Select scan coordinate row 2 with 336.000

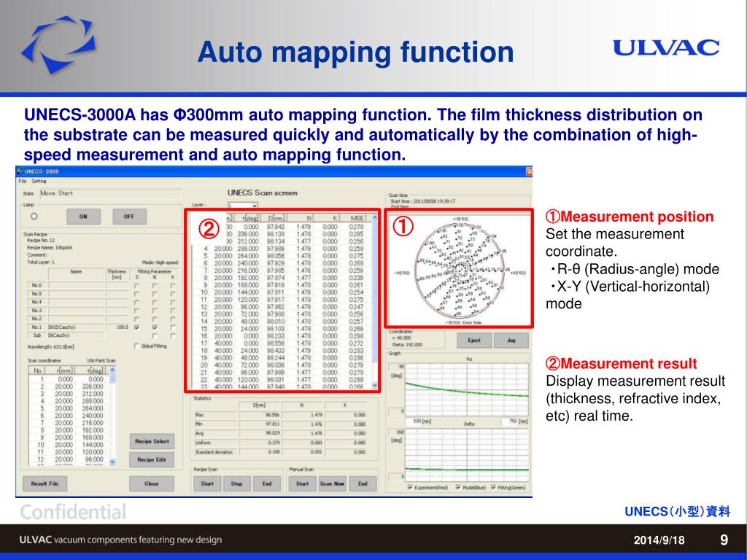[69, 386]
